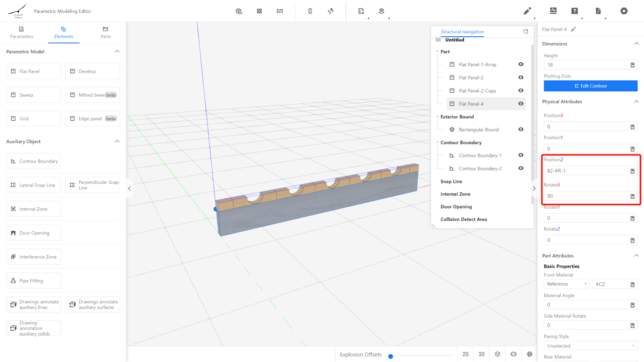
Task: Click the info icon in bottom bar
Action: (529, 354)
